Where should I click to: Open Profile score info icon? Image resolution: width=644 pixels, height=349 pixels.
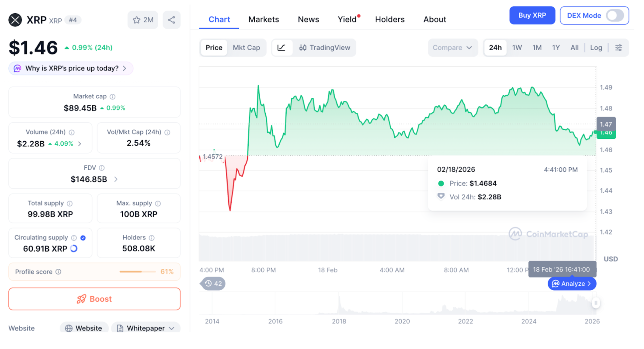click(58, 272)
